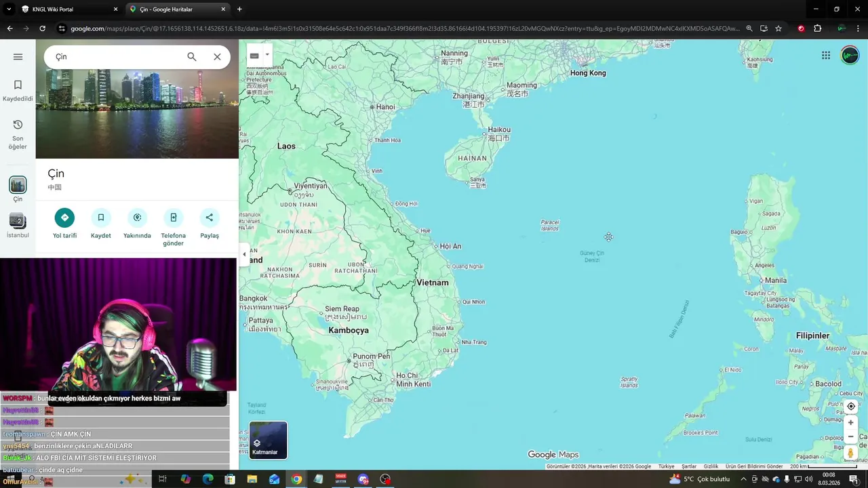Close the Google Haritalar tab
This screenshot has height=488, width=868.
click(224, 9)
